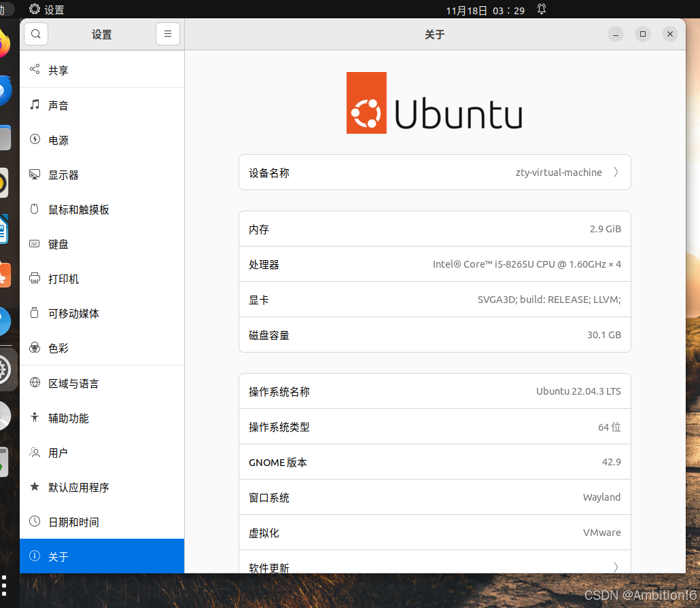Click the Power icon in sidebar
The image size is (700, 608).
[x=35, y=139]
